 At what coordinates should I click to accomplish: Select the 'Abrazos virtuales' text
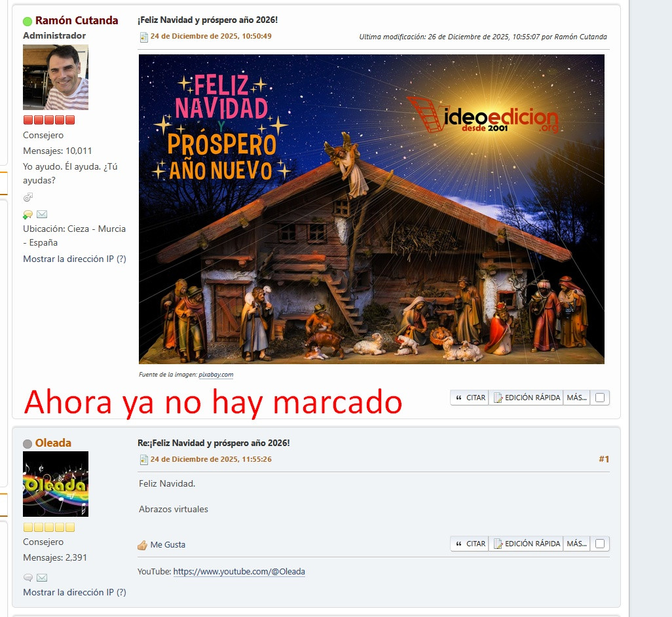click(x=174, y=509)
